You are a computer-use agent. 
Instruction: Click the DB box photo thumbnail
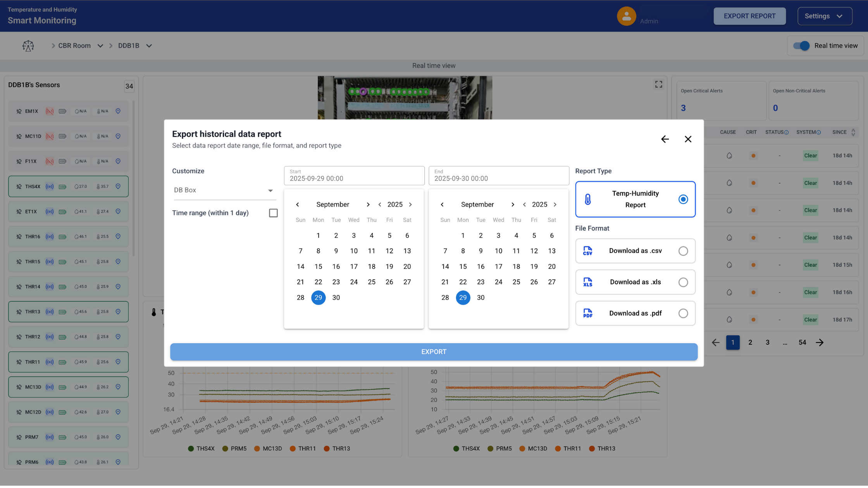pyautogui.click(x=405, y=98)
